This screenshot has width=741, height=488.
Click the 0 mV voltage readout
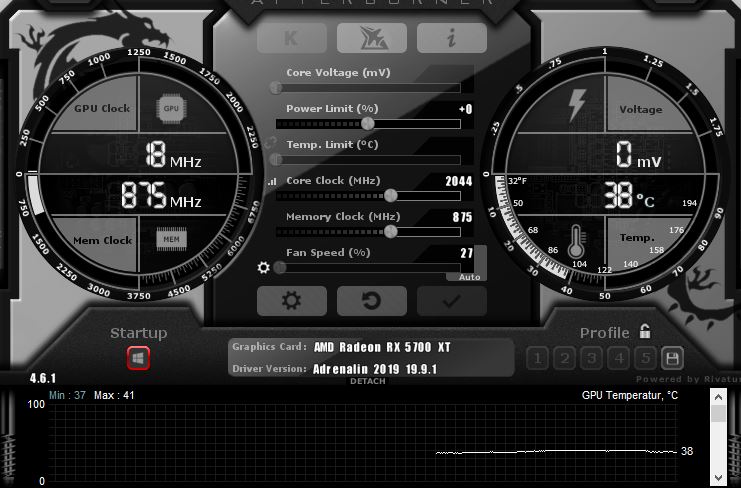638,154
